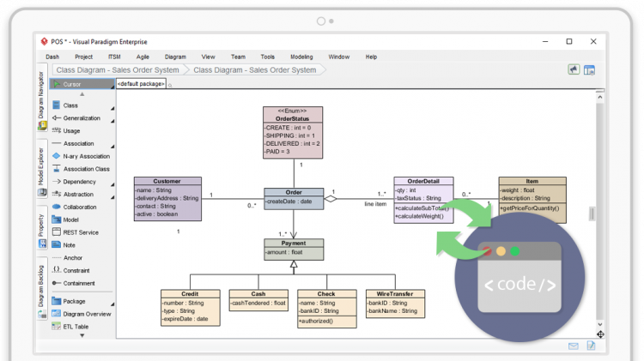
Task: Activate the Cursor selection tool
Action: [72, 84]
